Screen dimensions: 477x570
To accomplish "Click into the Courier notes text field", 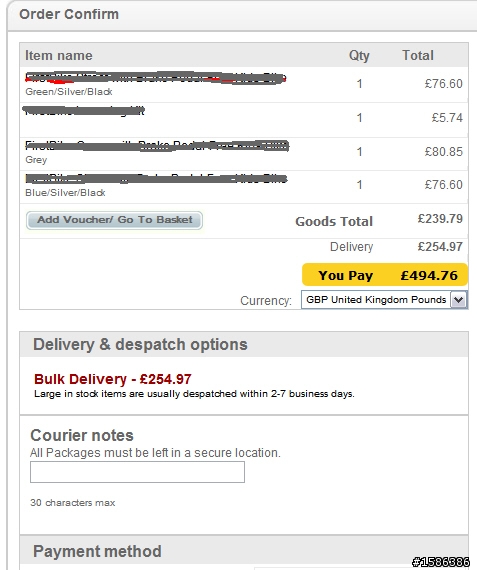I will click(x=137, y=472).
